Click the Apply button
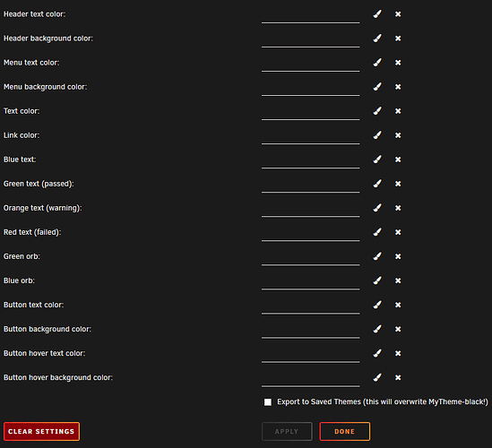 pos(287,431)
